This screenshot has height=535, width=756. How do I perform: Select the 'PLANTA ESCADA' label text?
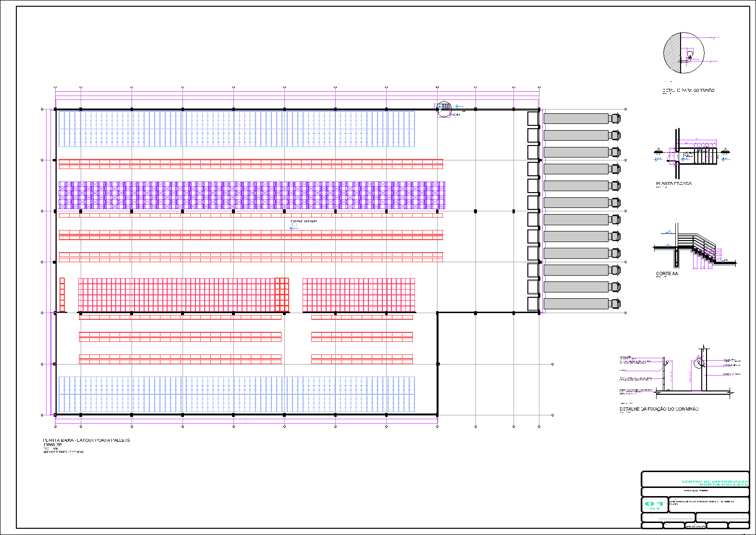point(674,184)
